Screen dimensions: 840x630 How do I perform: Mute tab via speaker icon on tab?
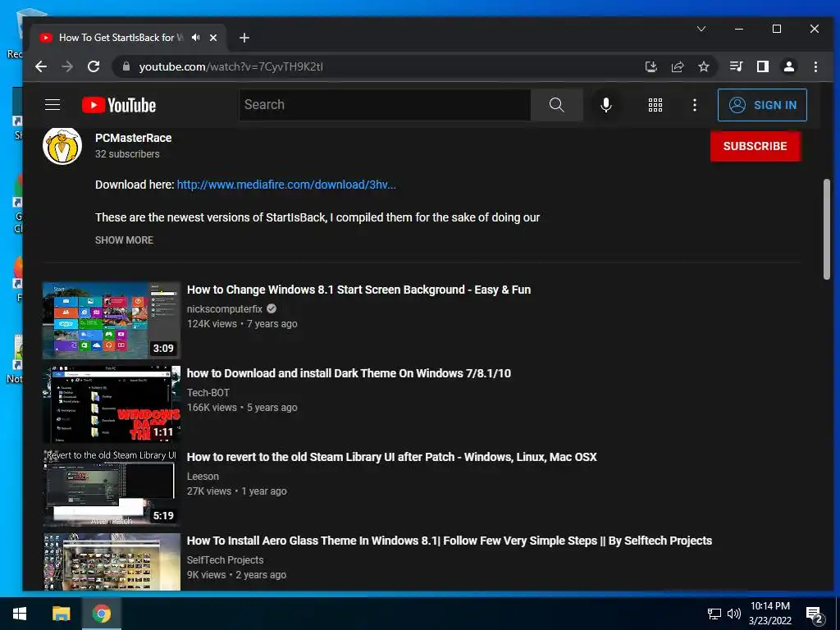[x=196, y=38]
